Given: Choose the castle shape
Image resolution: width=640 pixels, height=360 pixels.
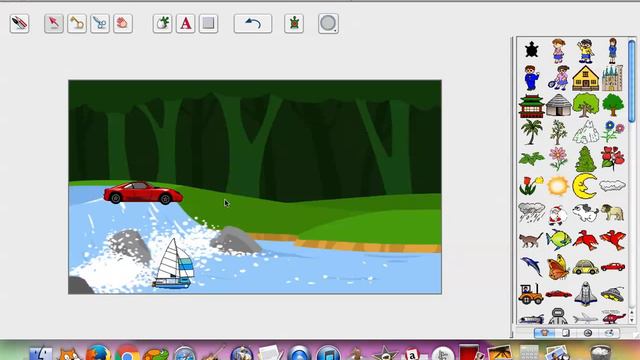Looking at the screenshot, I should (x=612, y=78).
